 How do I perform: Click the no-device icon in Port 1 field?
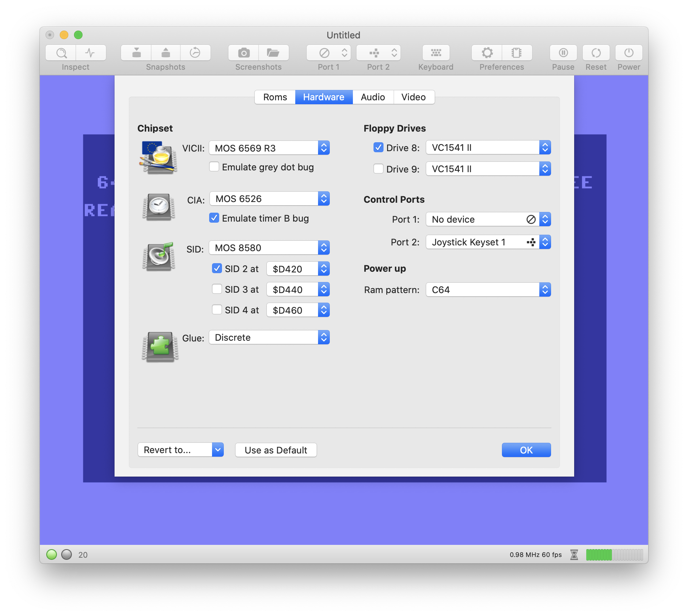point(531,219)
